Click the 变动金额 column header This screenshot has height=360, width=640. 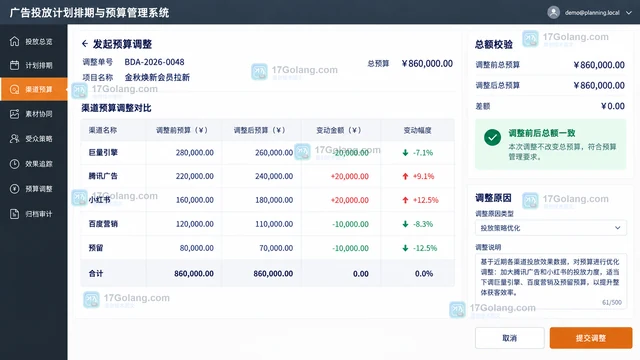coord(339,130)
